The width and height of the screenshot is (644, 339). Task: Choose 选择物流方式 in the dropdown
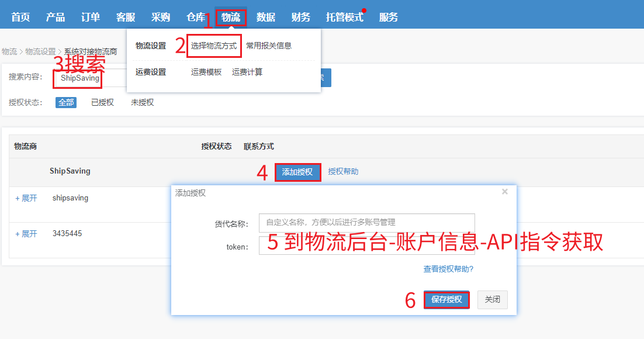214,46
